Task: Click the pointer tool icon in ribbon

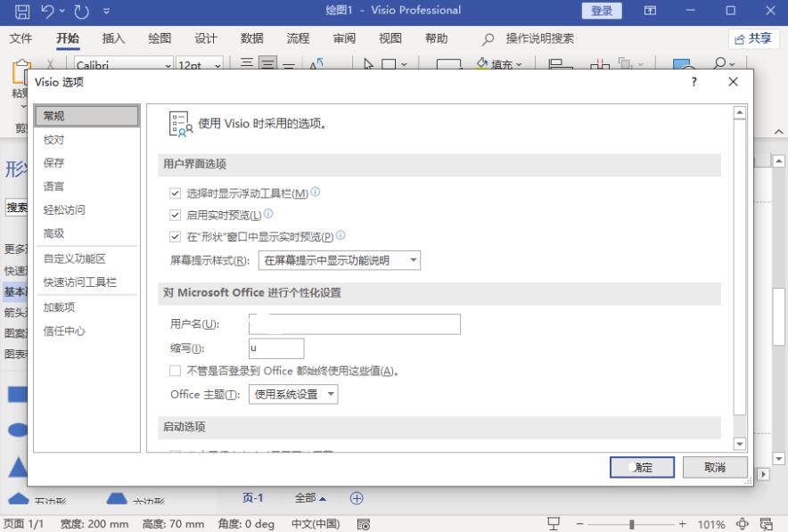Action: tap(369, 64)
